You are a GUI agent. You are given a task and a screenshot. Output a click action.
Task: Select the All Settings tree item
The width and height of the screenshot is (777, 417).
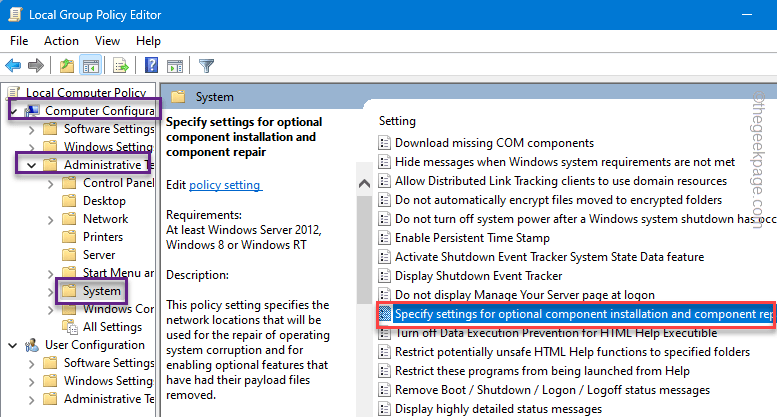(112, 327)
